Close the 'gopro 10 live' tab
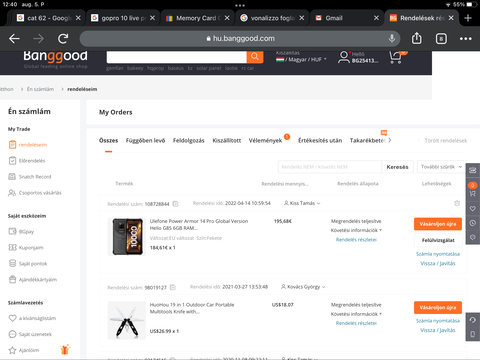Viewport: 480px width, 360px height. click(x=152, y=18)
